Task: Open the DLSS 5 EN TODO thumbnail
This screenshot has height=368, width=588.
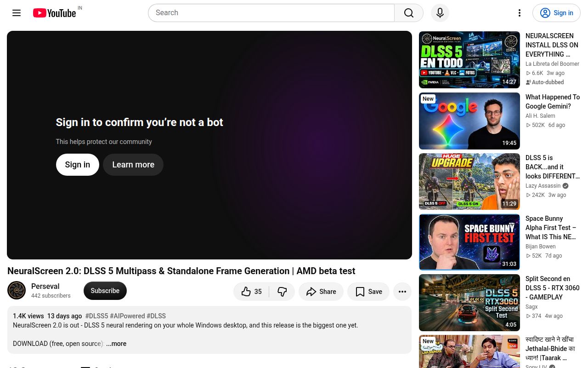Action: pyautogui.click(x=469, y=60)
